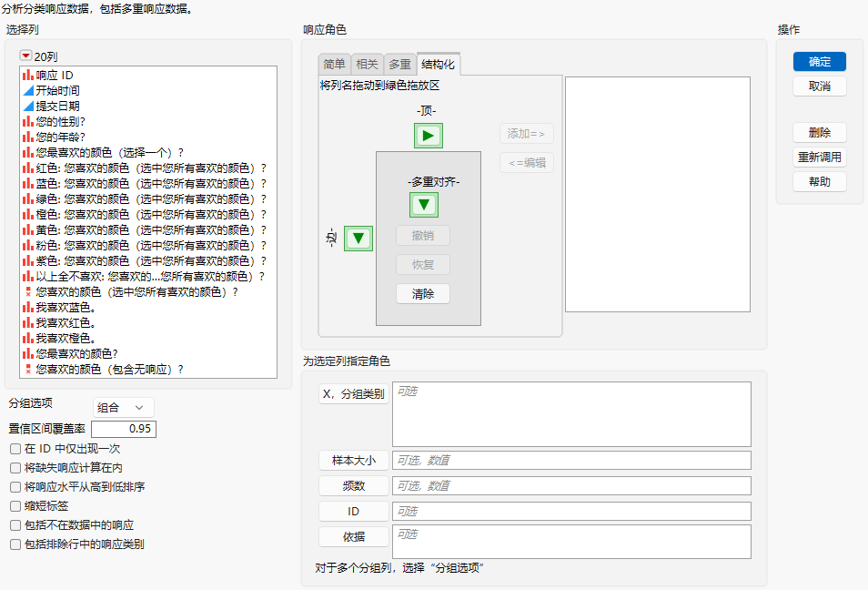Click the green Top drop zone arrow
Image resolution: width=868 pixels, height=590 pixels.
tap(428, 136)
